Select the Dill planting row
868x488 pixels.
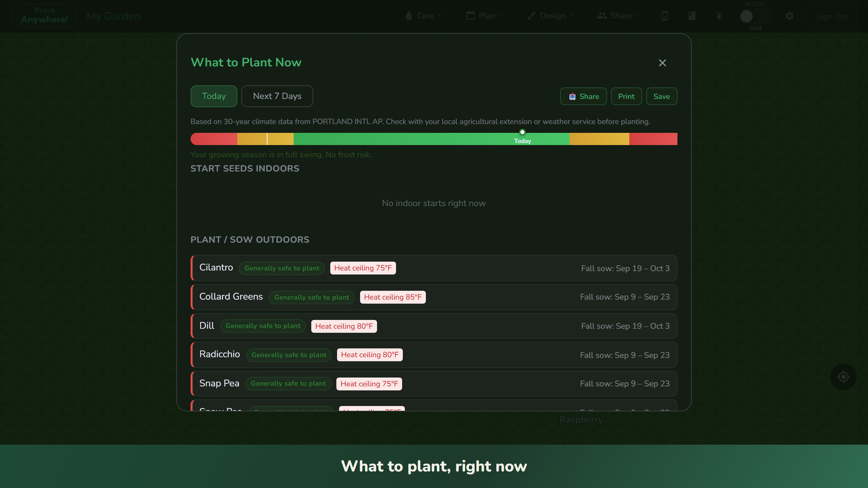[434, 326]
